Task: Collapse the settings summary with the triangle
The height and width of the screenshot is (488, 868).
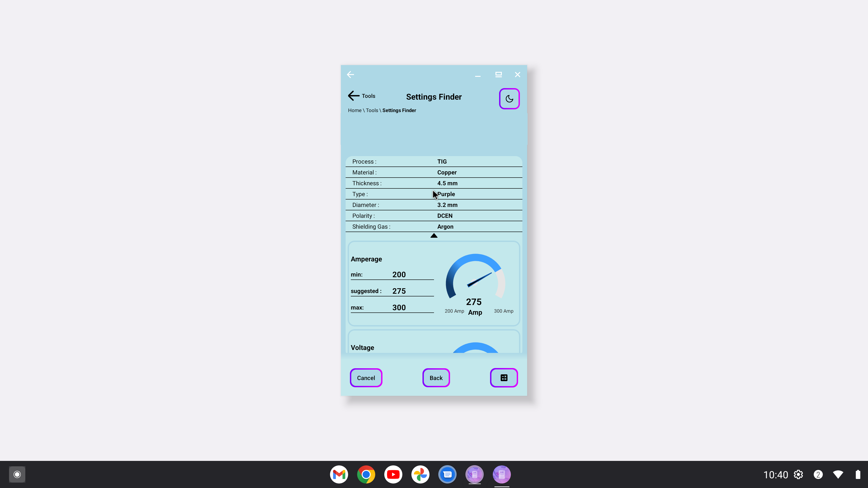Action: coord(434,236)
